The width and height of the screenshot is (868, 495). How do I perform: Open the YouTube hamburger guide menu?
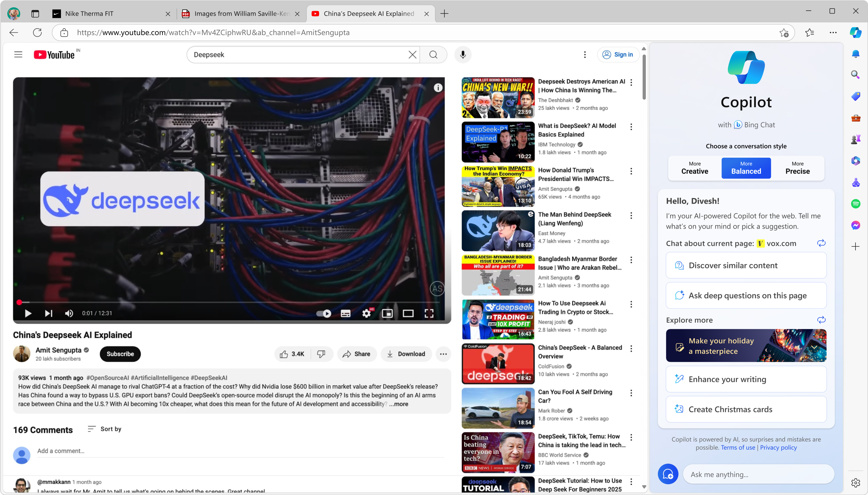[18, 55]
